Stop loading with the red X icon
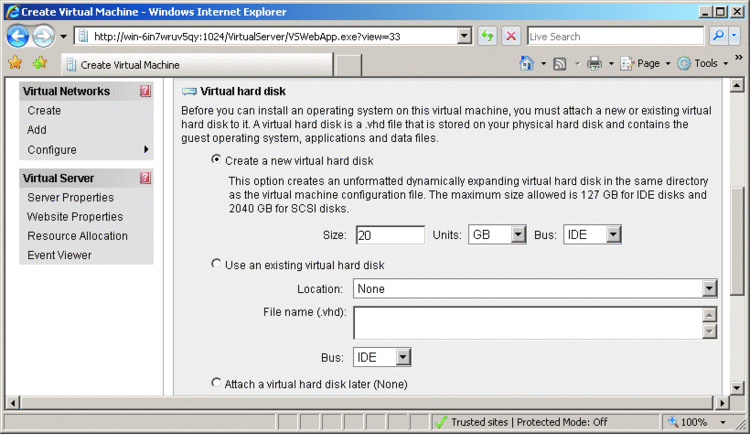 point(511,36)
